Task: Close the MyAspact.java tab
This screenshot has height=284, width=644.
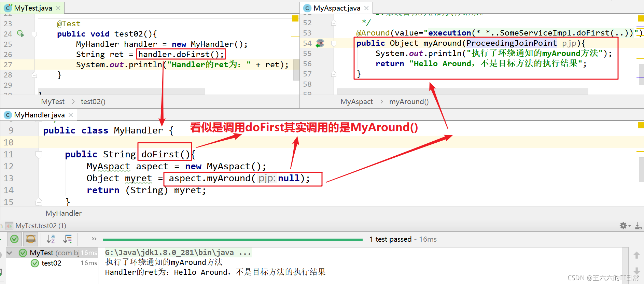Action: (x=366, y=8)
